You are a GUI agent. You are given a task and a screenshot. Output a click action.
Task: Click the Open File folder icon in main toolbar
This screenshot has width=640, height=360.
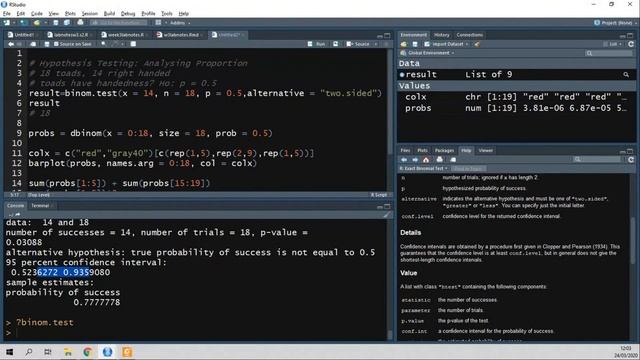click(37, 23)
